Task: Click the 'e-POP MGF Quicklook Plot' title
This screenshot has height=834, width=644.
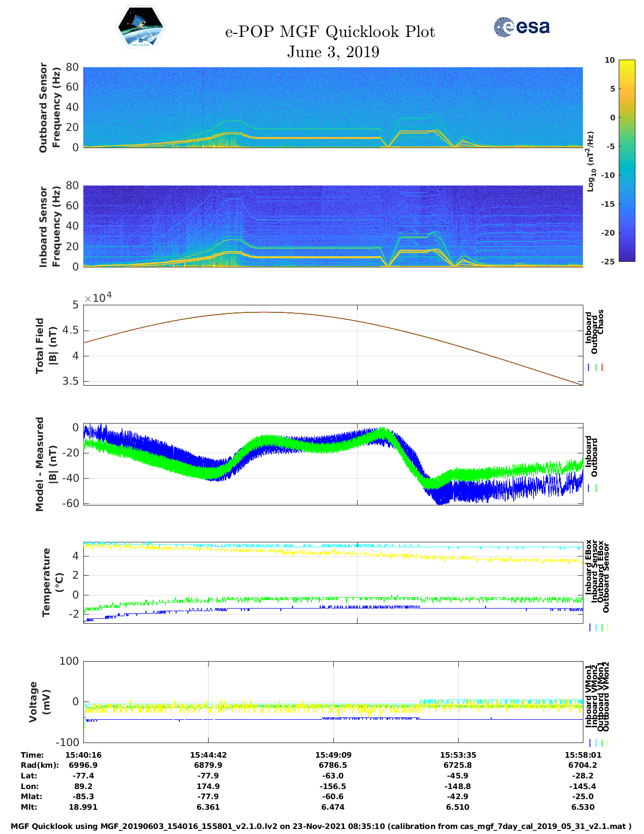Action: 330,32
